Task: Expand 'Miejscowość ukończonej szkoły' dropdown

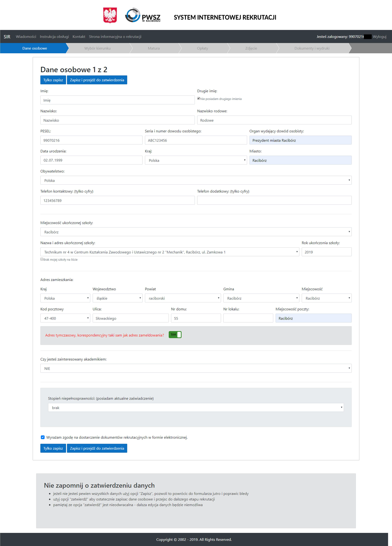Action: 196,232
